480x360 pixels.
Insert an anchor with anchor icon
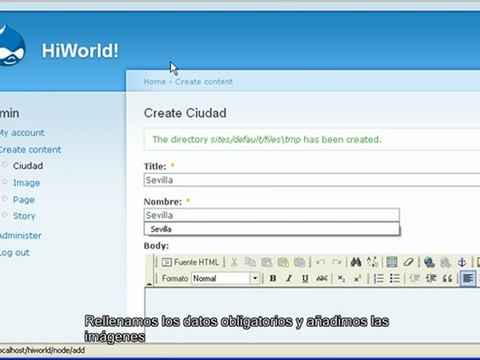click(x=462, y=262)
